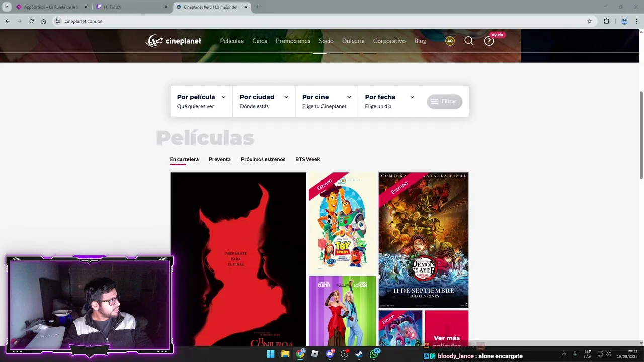Open the Promociones nav menu item
Screen dimensions: 644x362
[x=293, y=41]
